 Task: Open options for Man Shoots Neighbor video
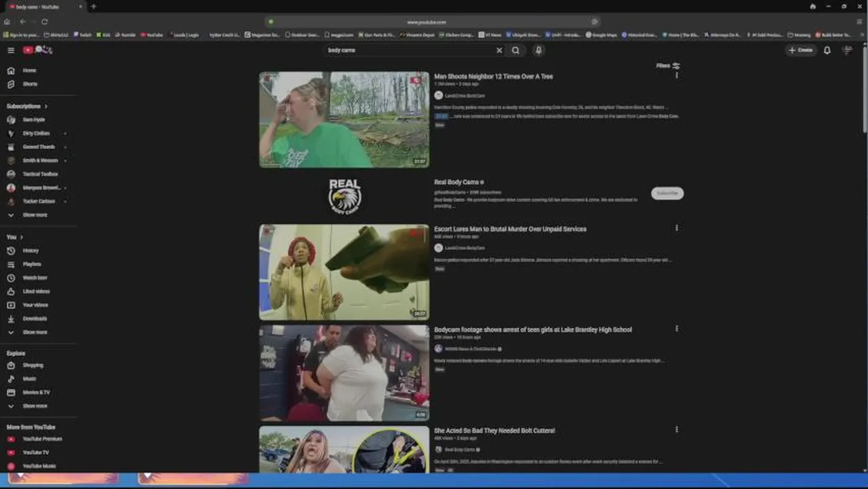(x=676, y=75)
